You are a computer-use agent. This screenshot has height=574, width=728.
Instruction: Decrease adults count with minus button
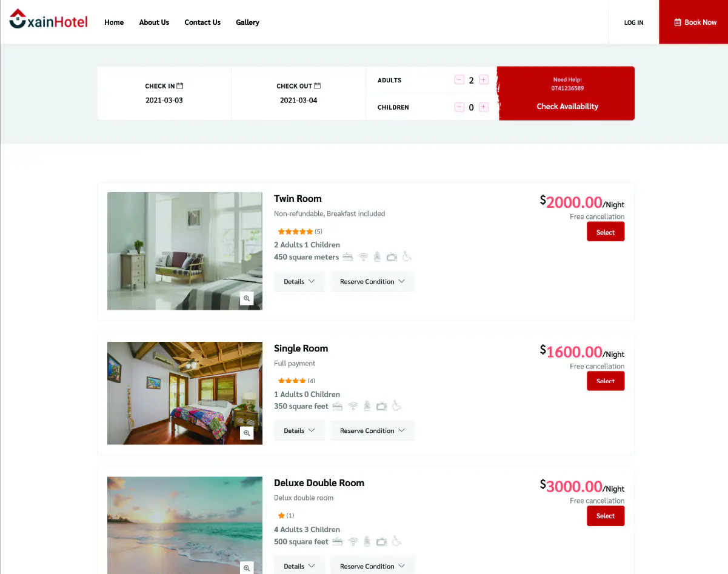(459, 80)
